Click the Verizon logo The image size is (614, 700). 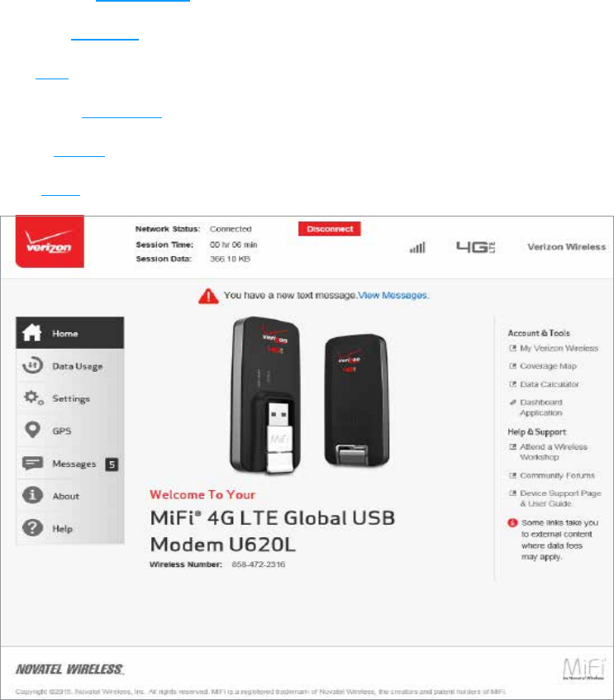click(x=50, y=241)
